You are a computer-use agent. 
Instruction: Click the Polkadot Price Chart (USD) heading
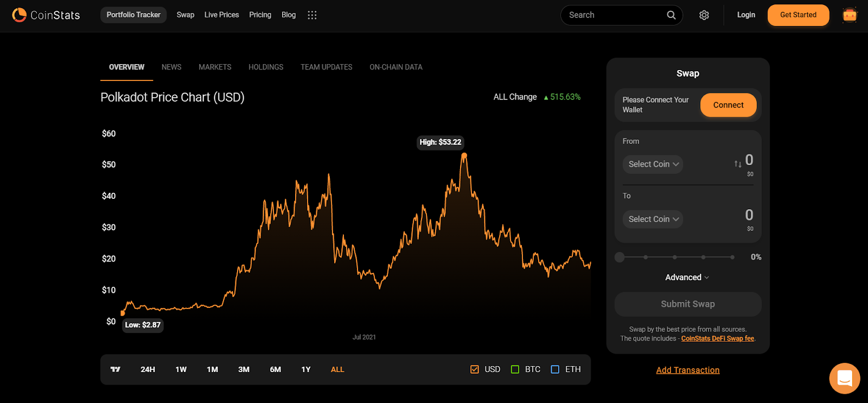point(173,97)
